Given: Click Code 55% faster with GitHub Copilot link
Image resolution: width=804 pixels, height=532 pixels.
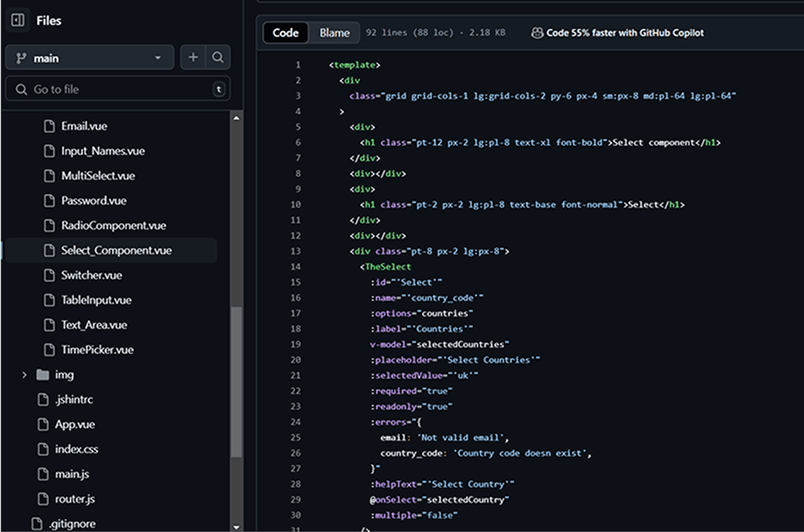Looking at the screenshot, I should [x=625, y=33].
